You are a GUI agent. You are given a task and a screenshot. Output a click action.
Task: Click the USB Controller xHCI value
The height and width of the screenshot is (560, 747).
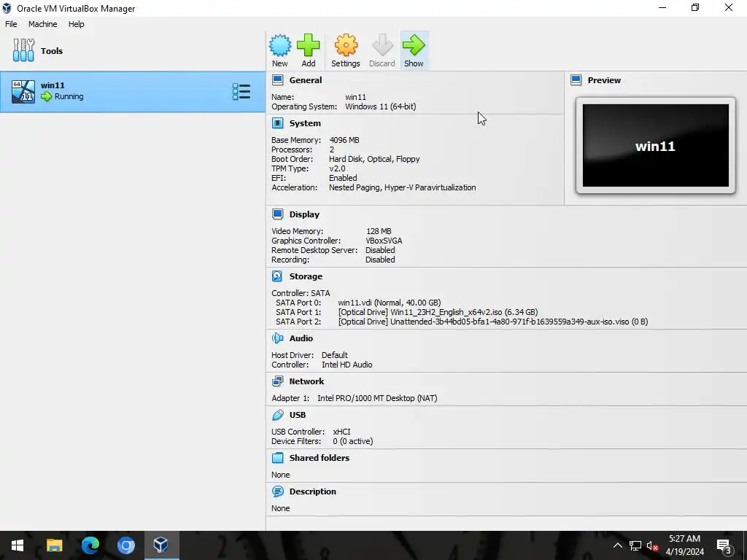pos(341,432)
